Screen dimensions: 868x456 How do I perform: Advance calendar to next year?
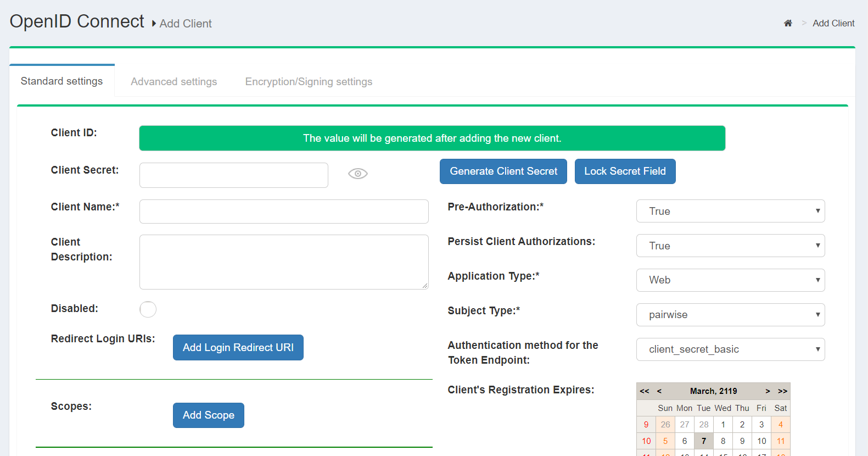pos(782,391)
